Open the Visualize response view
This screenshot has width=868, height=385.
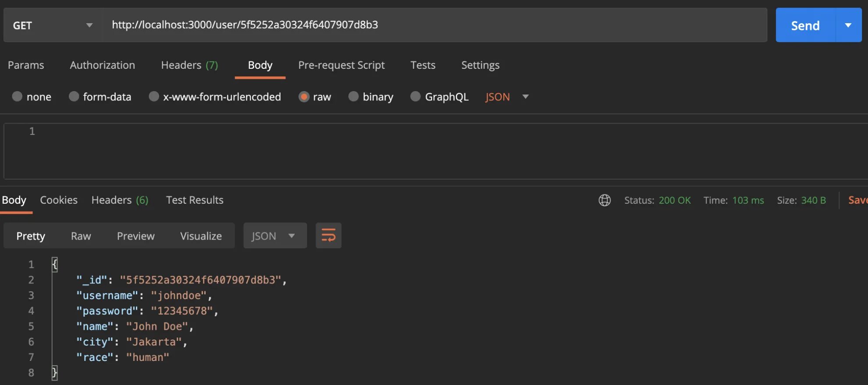point(201,236)
